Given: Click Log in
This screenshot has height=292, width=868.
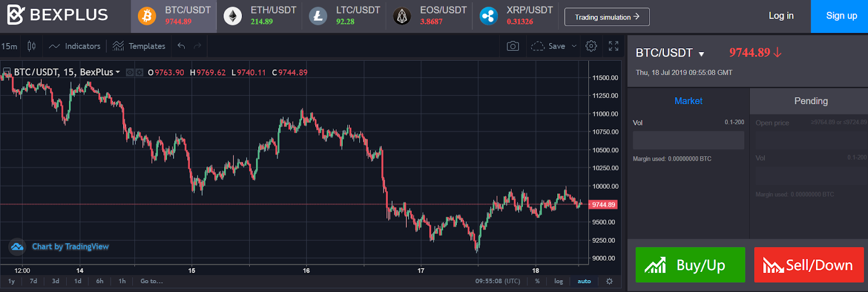Looking at the screenshot, I should [781, 16].
